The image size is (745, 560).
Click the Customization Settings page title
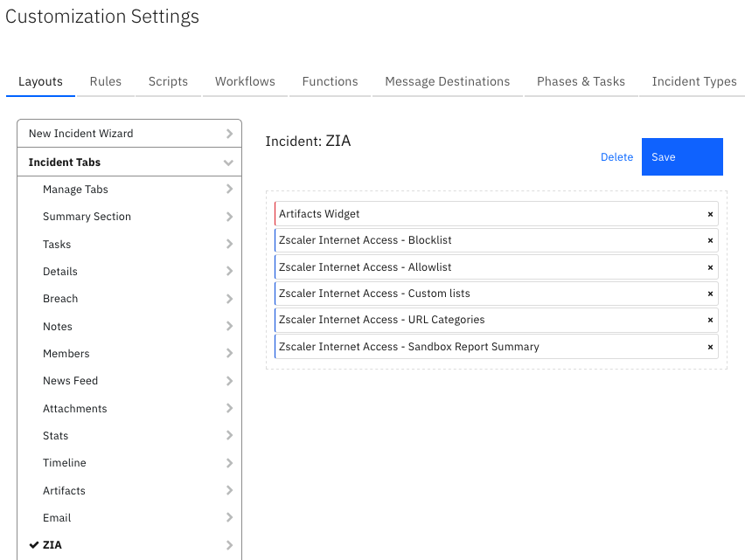point(102,17)
